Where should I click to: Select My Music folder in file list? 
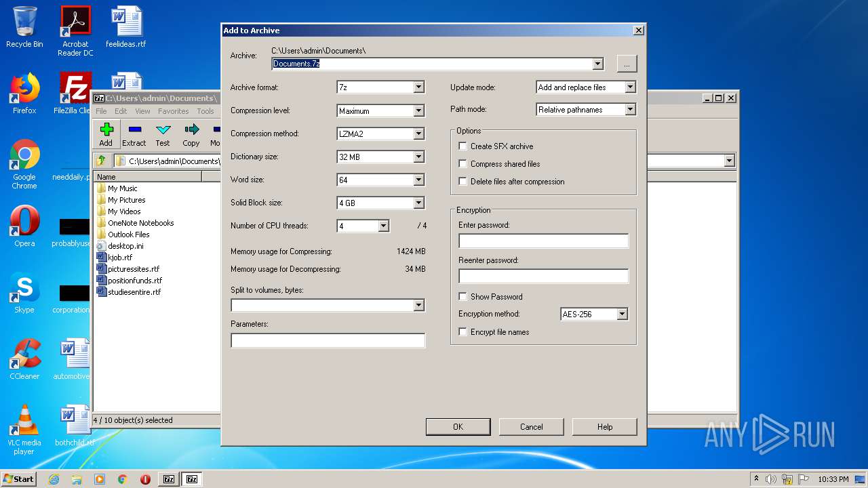tap(122, 188)
